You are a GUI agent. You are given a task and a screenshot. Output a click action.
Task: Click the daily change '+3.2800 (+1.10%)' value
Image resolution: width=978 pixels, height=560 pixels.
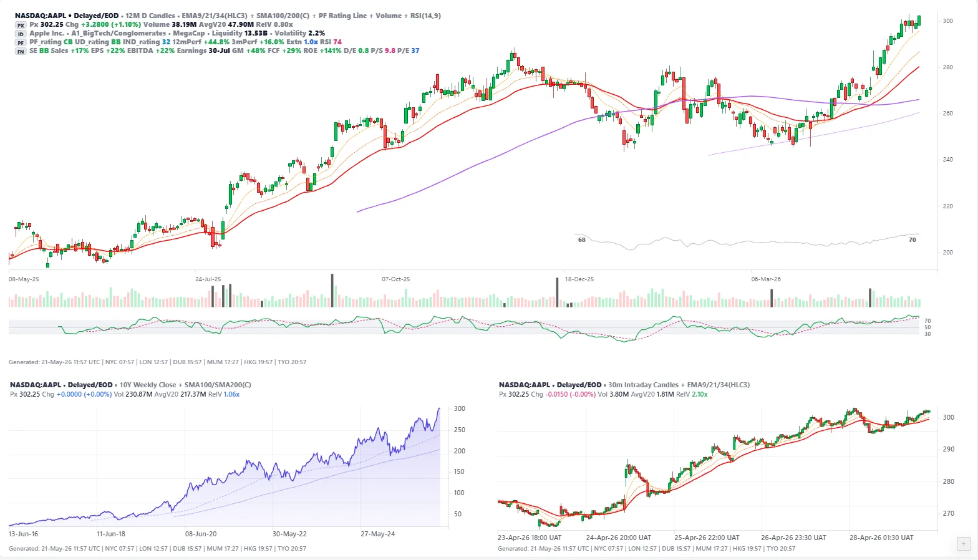(111, 24)
